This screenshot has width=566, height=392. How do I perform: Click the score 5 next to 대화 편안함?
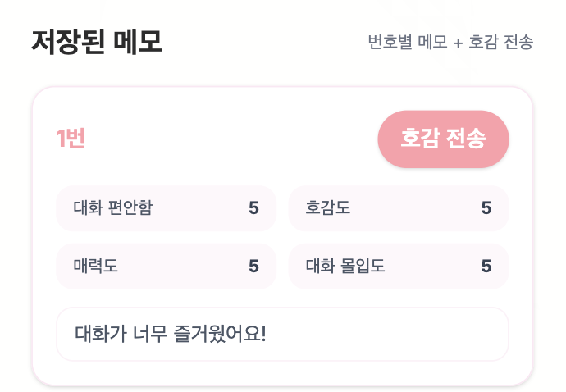click(x=253, y=208)
